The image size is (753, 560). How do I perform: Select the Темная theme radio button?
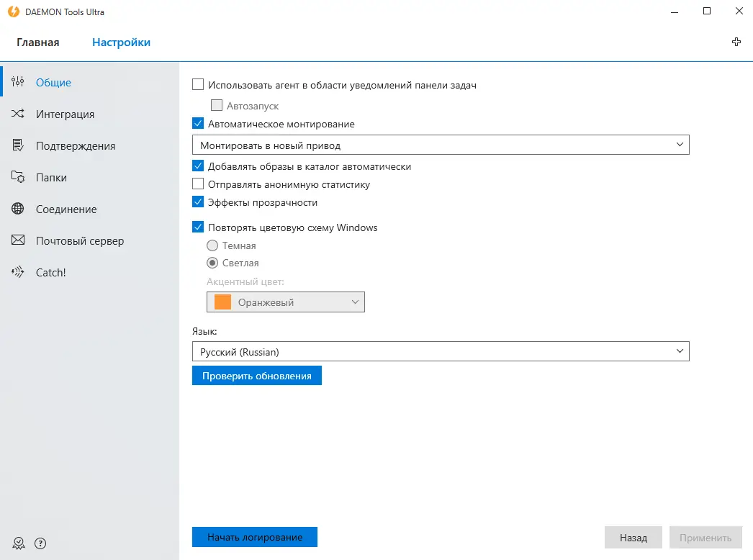point(212,245)
